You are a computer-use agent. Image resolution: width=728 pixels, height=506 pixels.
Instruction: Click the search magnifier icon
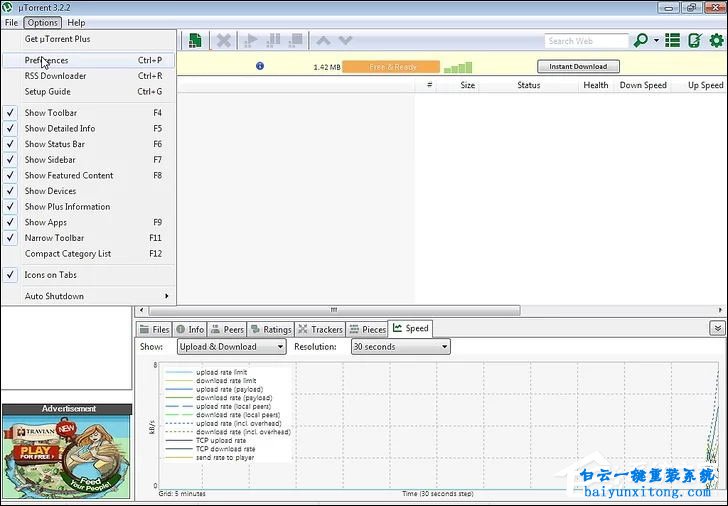click(x=641, y=41)
